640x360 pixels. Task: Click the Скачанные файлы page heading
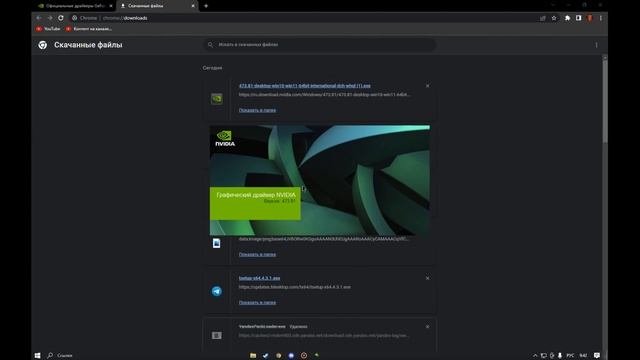click(x=88, y=45)
